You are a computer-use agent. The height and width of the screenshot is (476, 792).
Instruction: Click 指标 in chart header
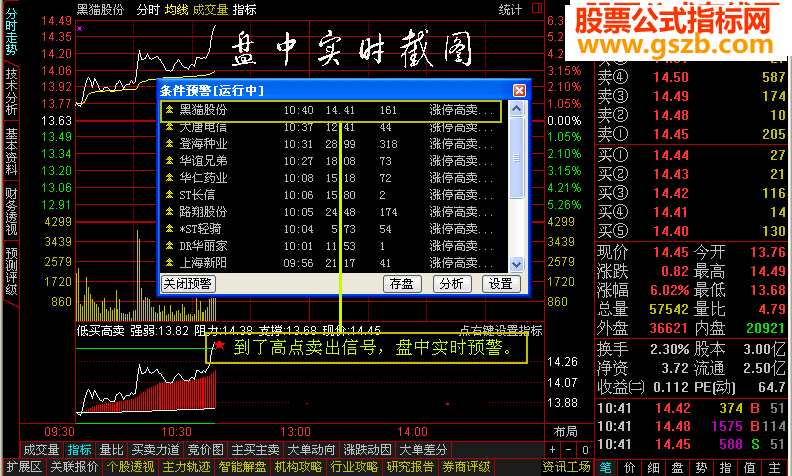[244, 10]
